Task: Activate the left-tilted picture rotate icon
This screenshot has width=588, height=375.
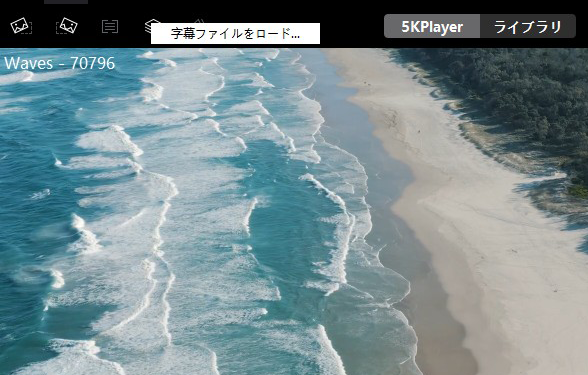Action: [x=21, y=26]
